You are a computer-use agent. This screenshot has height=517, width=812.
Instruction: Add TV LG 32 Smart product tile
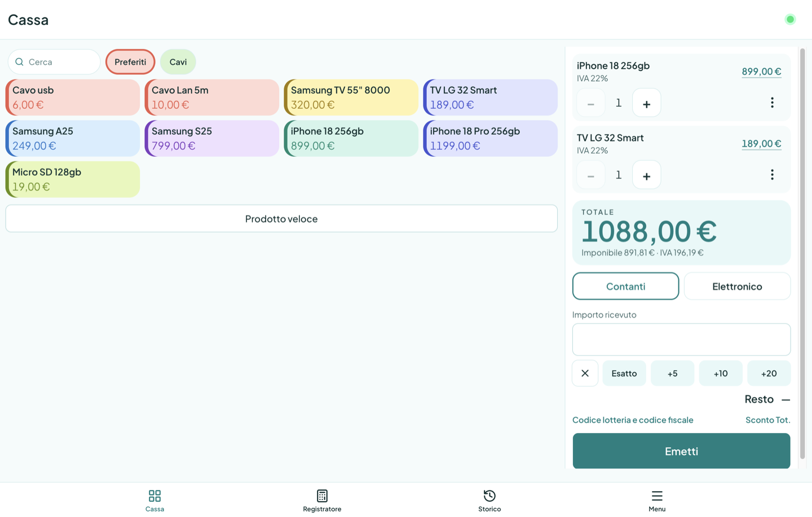point(490,97)
